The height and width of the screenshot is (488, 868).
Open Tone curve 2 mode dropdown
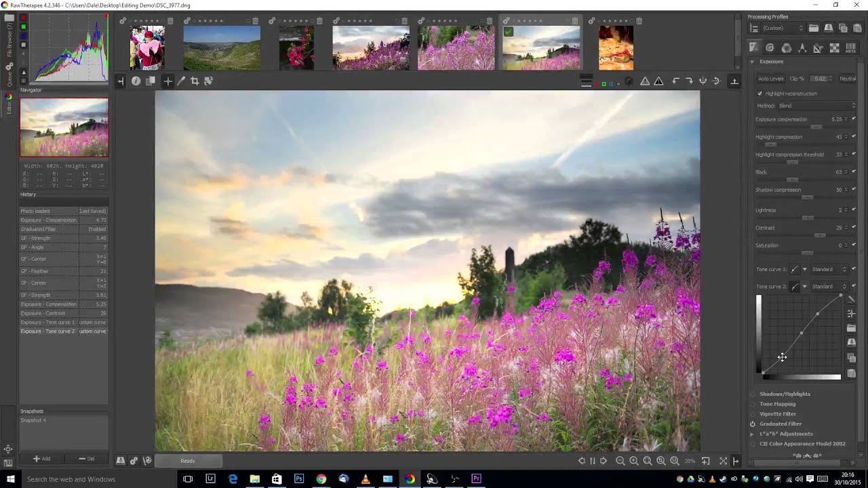pos(830,286)
